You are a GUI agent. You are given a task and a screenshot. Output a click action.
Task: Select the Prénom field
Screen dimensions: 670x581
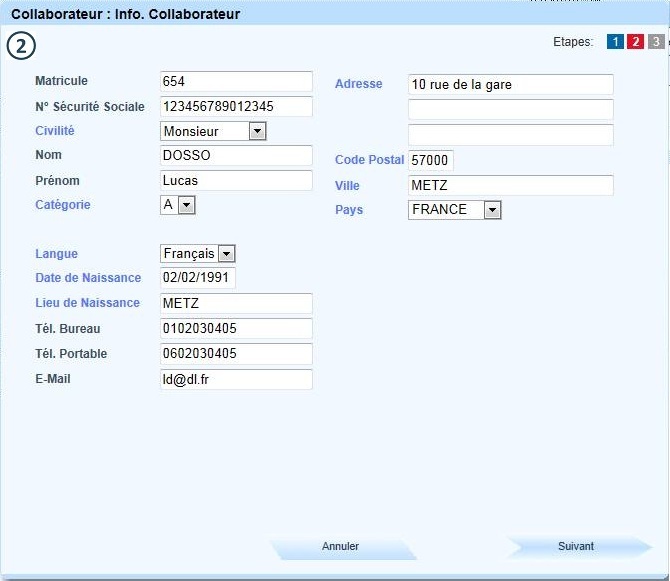236,181
